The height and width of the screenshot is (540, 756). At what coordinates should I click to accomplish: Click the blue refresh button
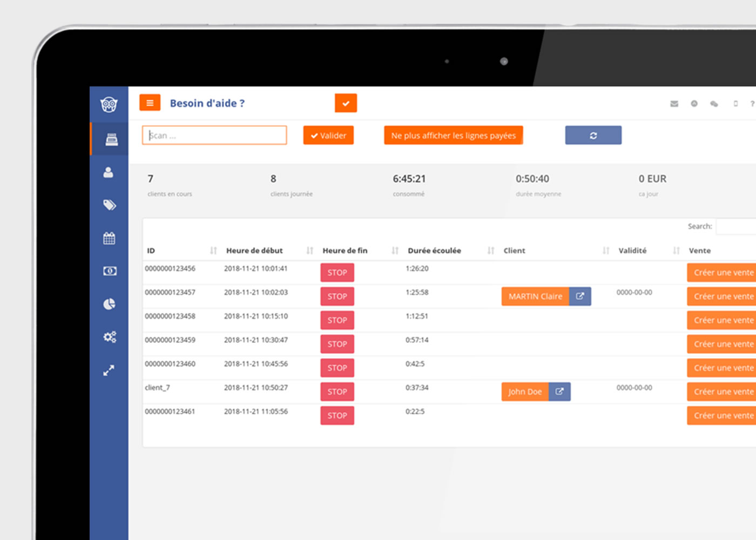point(593,136)
